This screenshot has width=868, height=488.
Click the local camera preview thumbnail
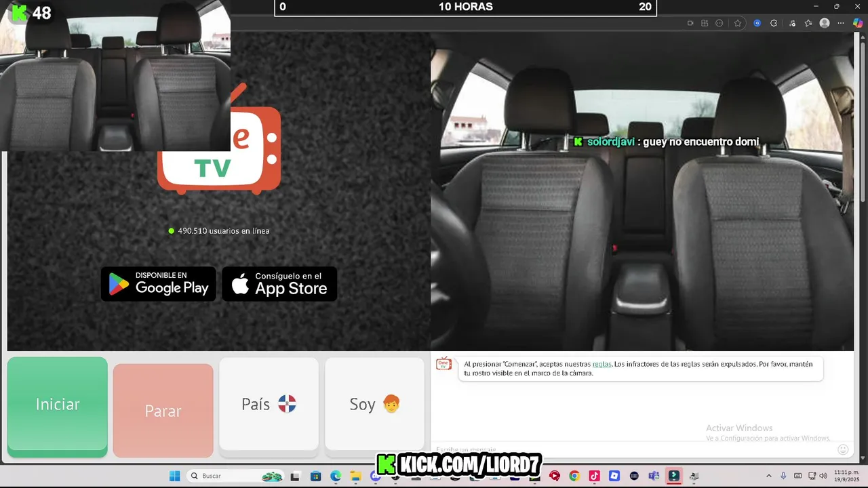115,75
